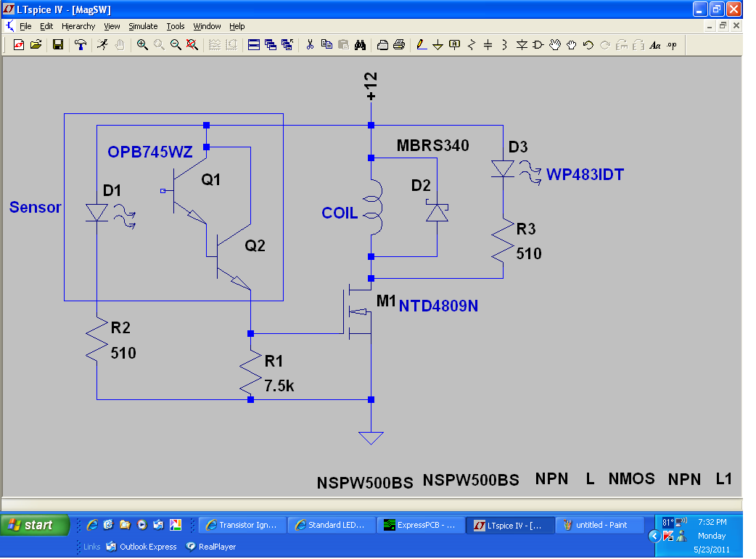Select the Drag tool closed hand icon

pos(571,45)
